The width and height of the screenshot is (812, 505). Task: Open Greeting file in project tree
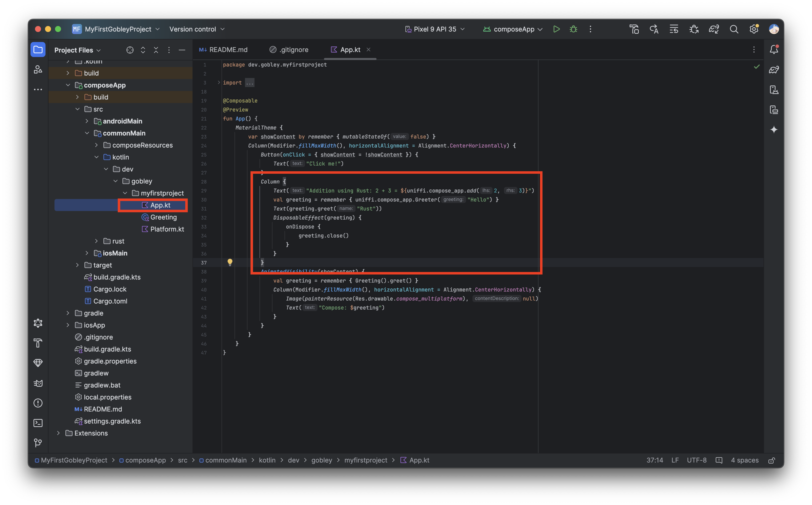(x=159, y=217)
